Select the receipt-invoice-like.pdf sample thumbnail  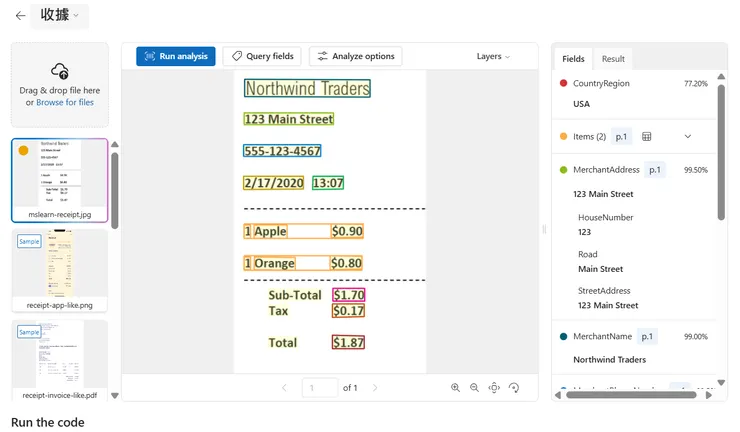59,361
